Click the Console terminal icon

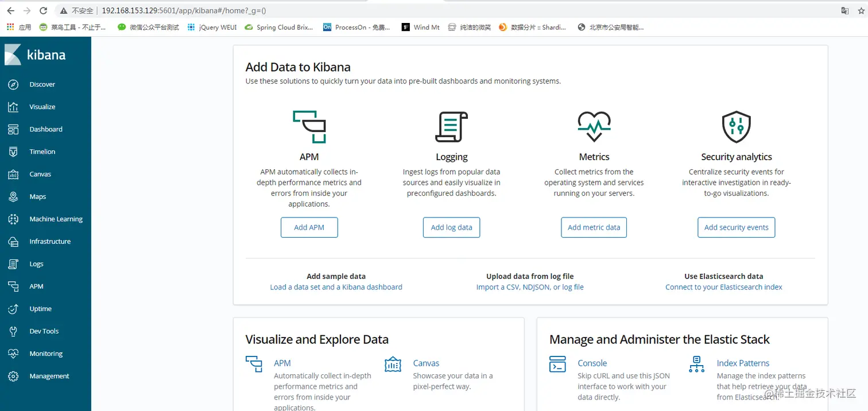tap(557, 364)
